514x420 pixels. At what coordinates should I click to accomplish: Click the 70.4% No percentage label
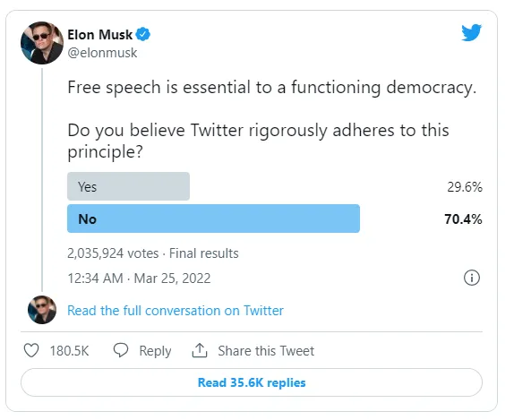click(463, 219)
